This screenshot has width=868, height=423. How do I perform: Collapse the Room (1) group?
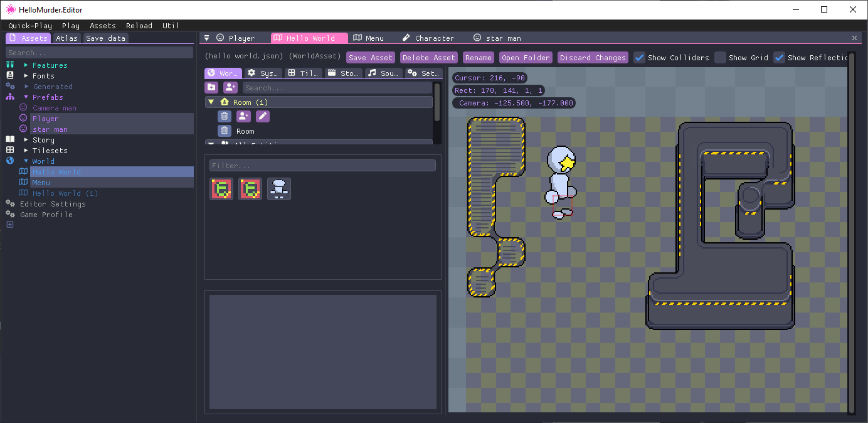click(x=211, y=102)
